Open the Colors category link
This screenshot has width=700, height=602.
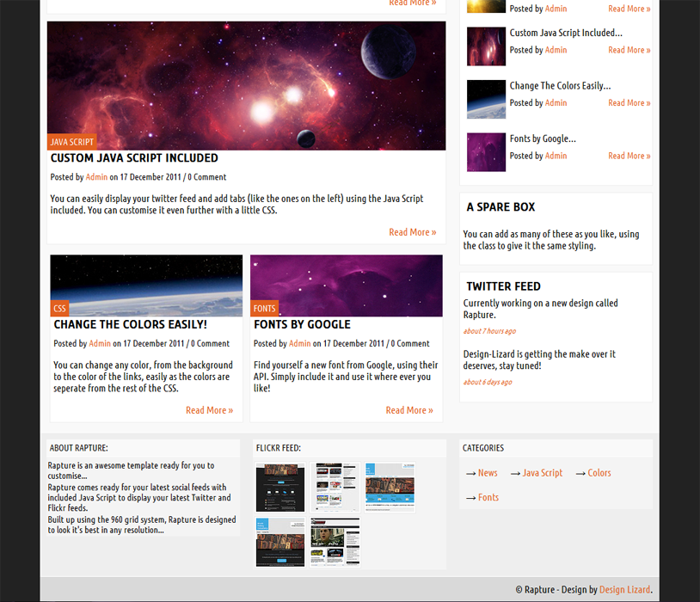pos(599,473)
